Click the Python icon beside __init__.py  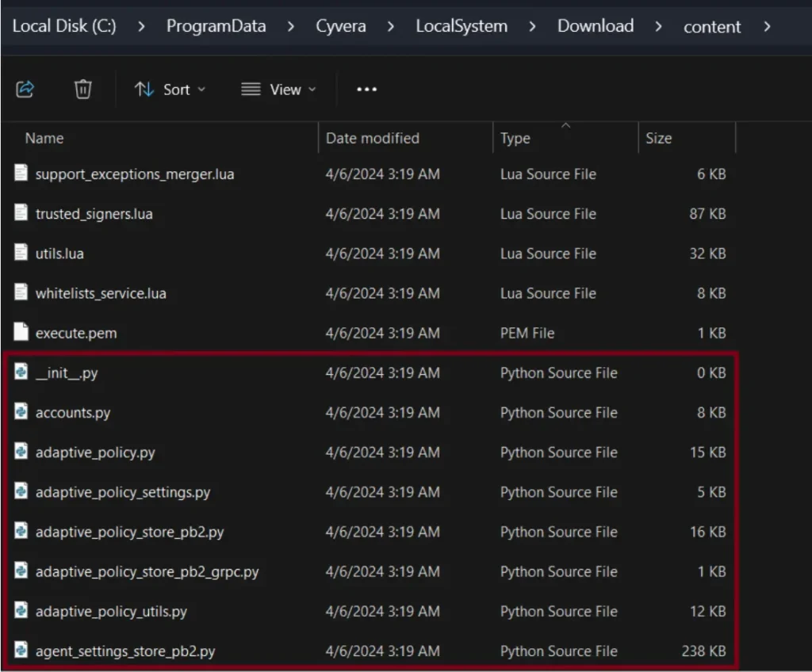(21, 372)
